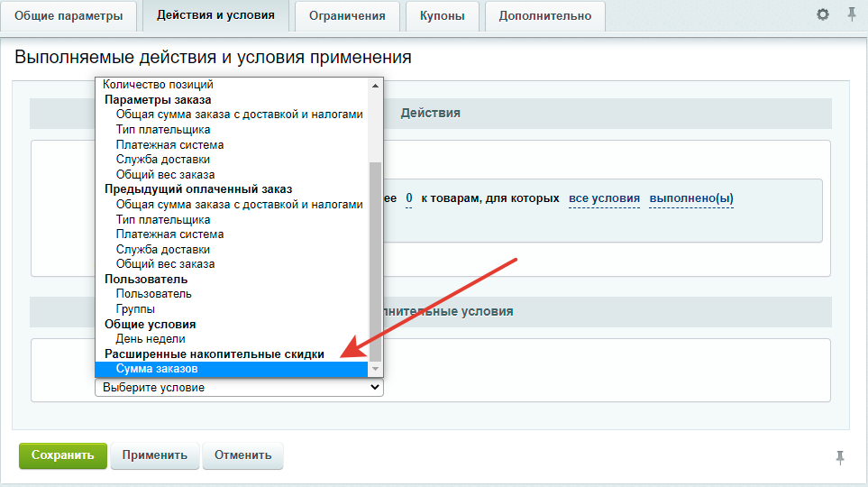
Task: Switch to the Ограничения tab
Action: [x=347, y=16]
